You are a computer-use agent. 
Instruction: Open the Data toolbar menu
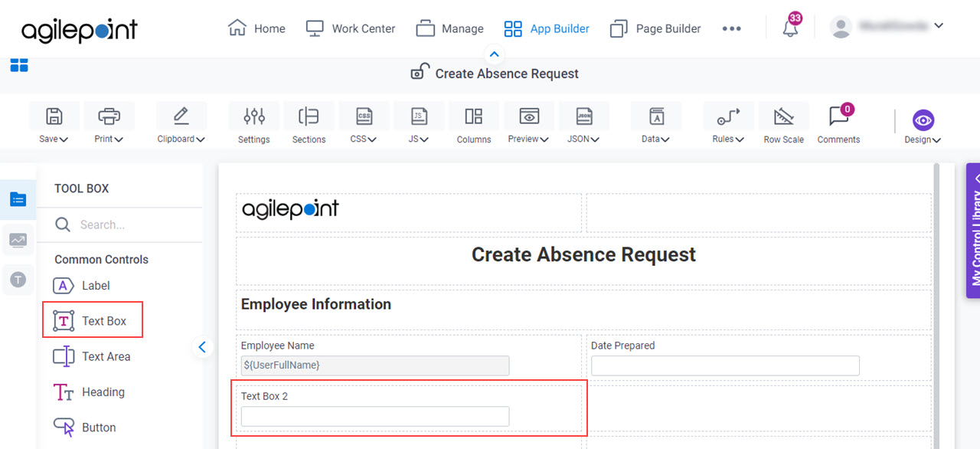click(656, 124)
